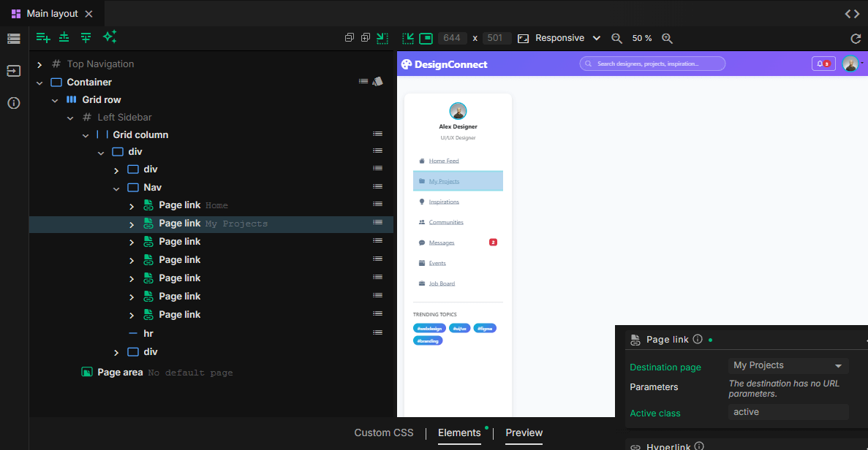
Task: Click the Job Board link in the preview
Action: (x=442, y=283)
